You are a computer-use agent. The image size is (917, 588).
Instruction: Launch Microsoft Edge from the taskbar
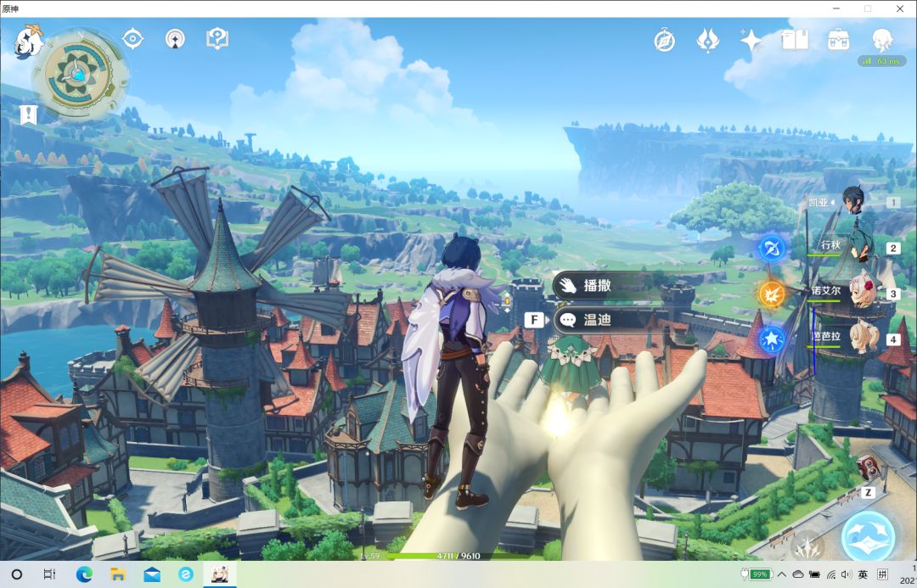point(84,574)
